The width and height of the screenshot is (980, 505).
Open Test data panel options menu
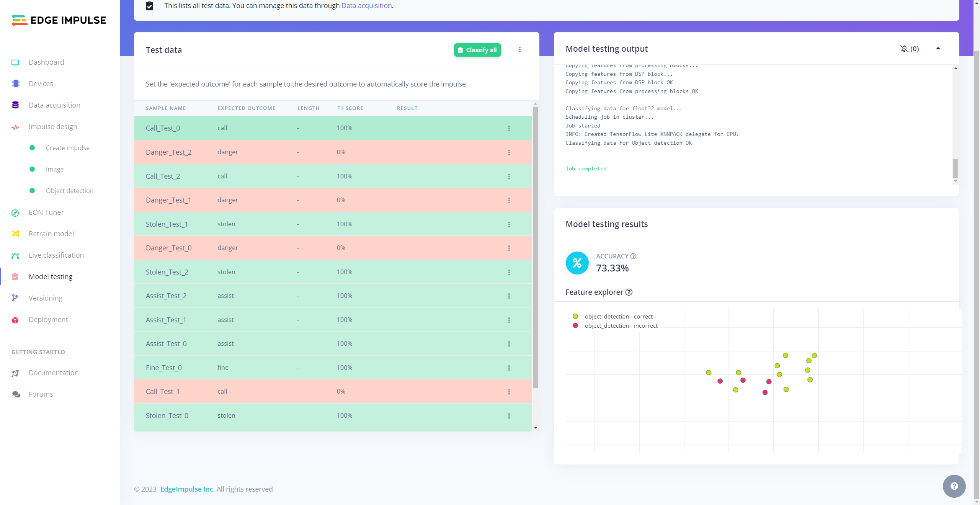coord(519,50)
